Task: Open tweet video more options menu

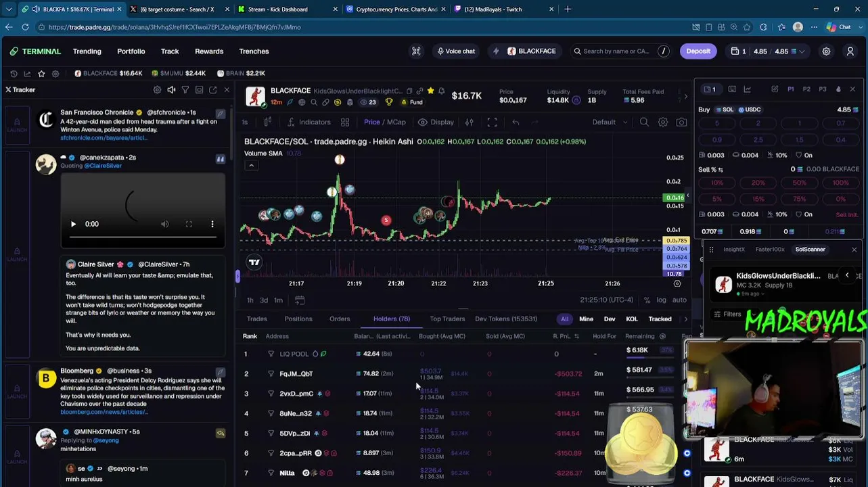Action: coord(212,224)
